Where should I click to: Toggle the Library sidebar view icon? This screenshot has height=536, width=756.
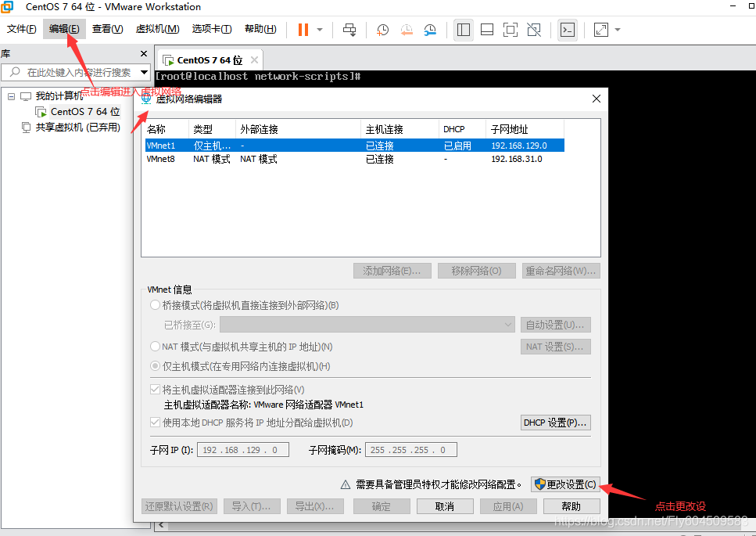click(464, 30)
